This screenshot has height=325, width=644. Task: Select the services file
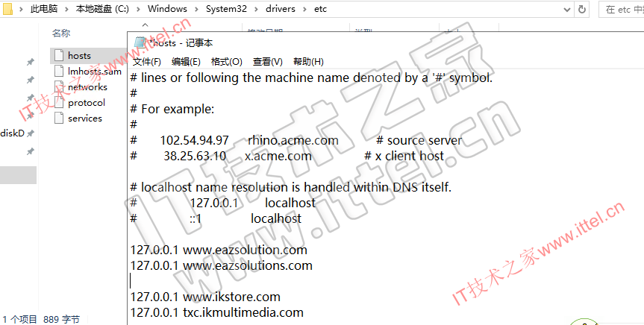point(85,119)
